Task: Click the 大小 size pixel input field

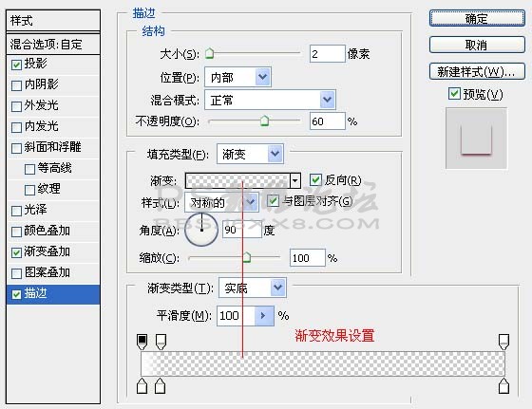Action: [x=327, y=54]
